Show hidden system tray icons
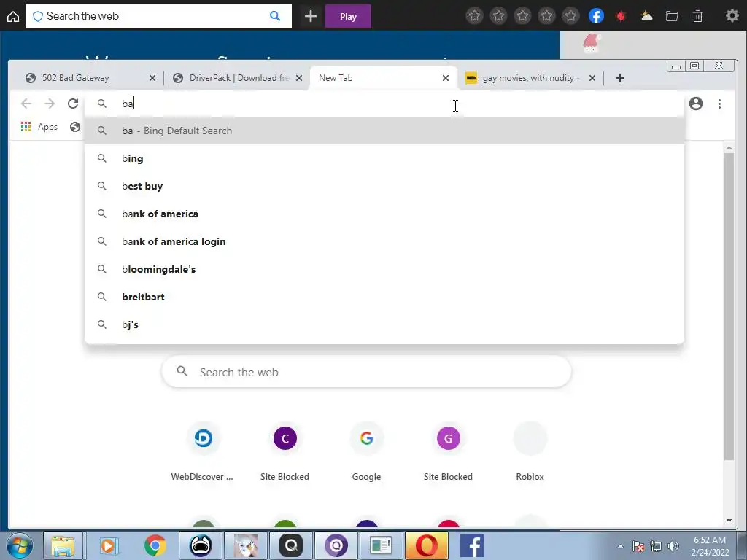Viewport: 747px width, 560px height. (620, 546)
